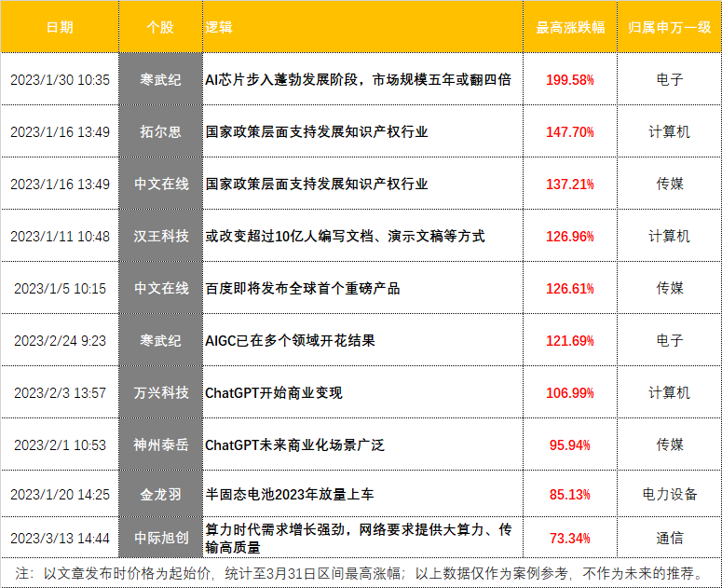This screenshot has height=588, width=722.
Task: Click the 最高涨跌幅 column header
Action: click(x=570, y=27)
